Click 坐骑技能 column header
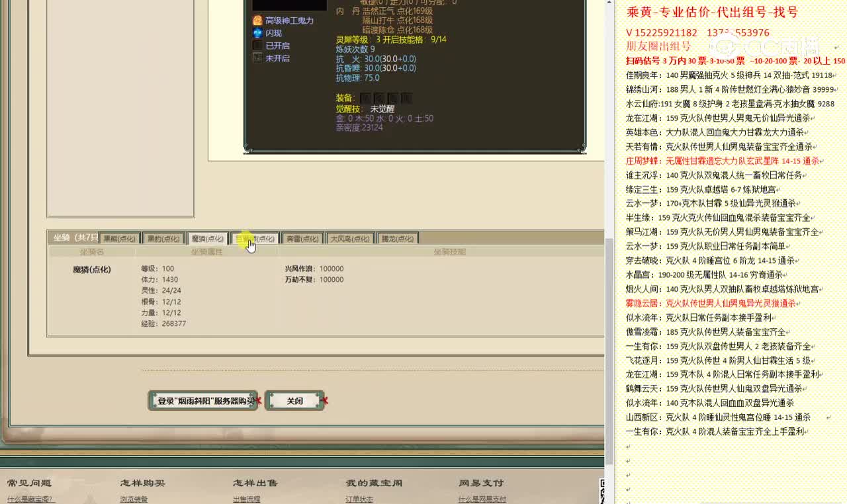The image size is (847, 504). pos(449,252)
